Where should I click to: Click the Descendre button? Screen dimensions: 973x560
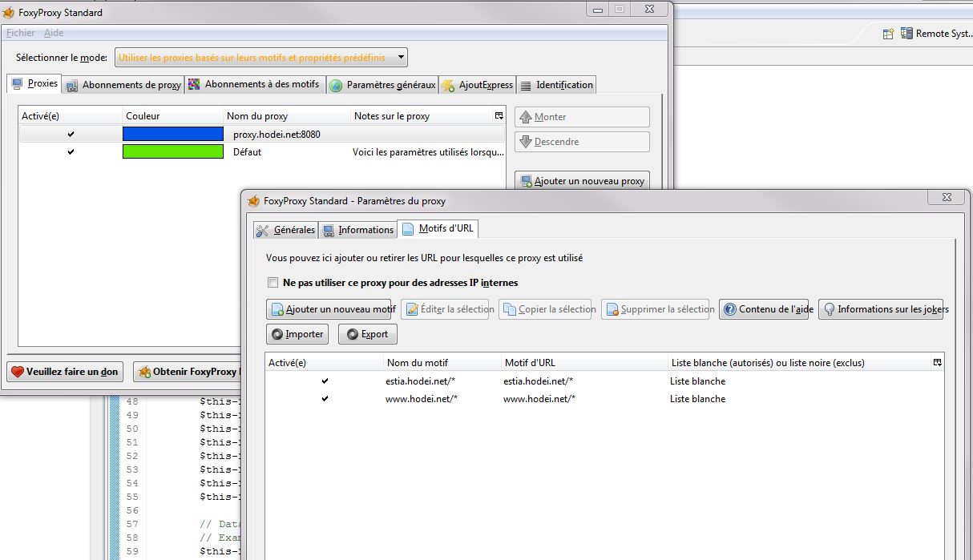582,142
